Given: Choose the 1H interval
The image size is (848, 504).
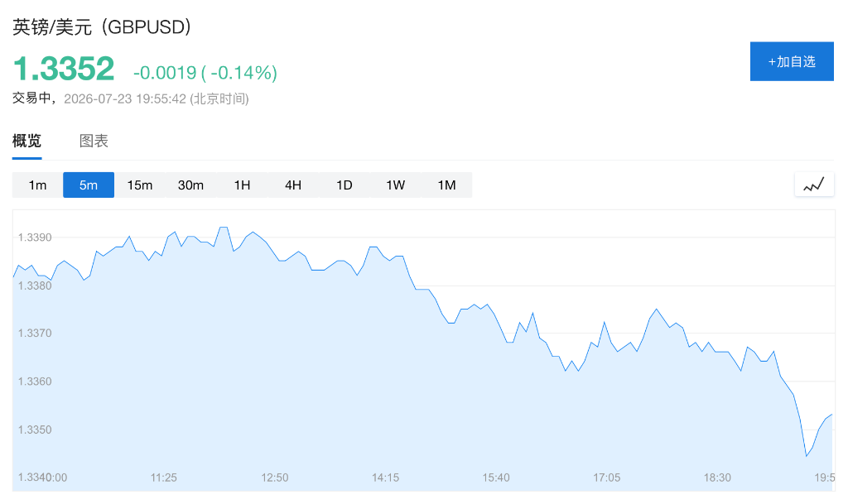Looking at the screenshot, I should tap(242, 185).
